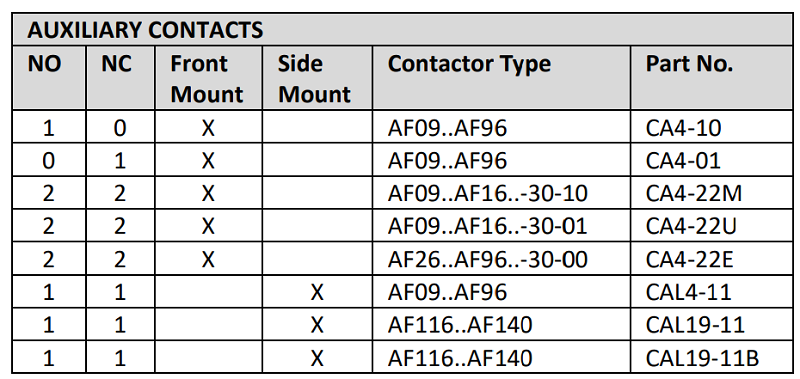
Task: Click the Front Mount column header
Action: click(x=207, y=79)
